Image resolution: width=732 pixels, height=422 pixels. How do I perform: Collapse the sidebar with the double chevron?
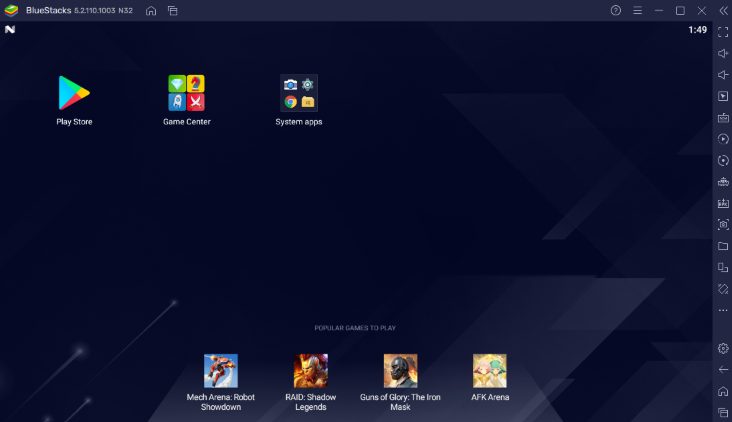coord(723,10)
